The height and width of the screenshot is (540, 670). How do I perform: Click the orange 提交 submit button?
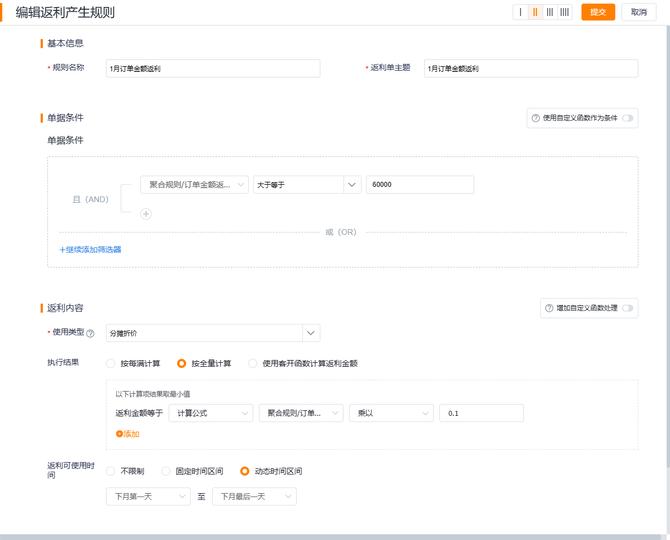coord(598,12)
